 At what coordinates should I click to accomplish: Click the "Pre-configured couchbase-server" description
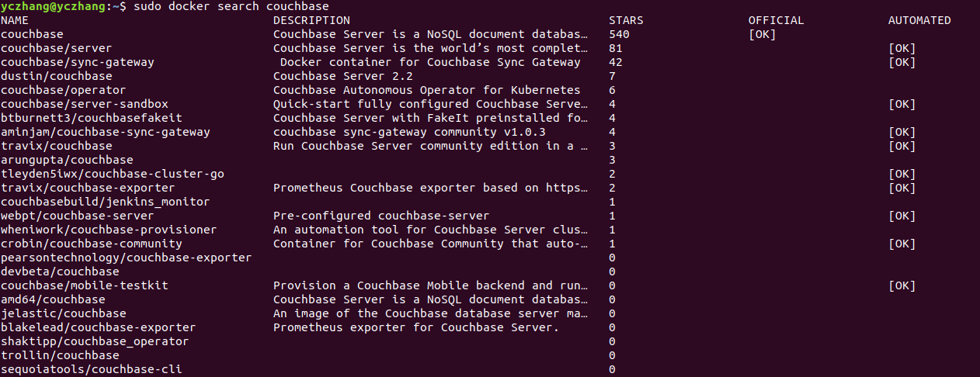(x=381, y=216)
